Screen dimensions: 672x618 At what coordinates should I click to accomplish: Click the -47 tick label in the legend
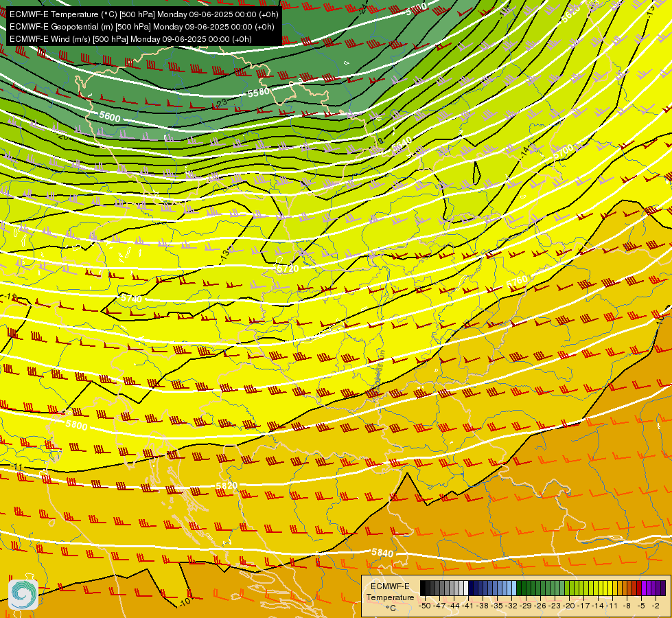point(439,606)
